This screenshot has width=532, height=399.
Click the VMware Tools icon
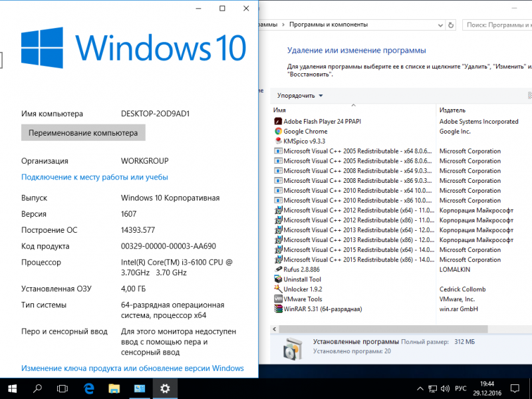click(278, 299)
